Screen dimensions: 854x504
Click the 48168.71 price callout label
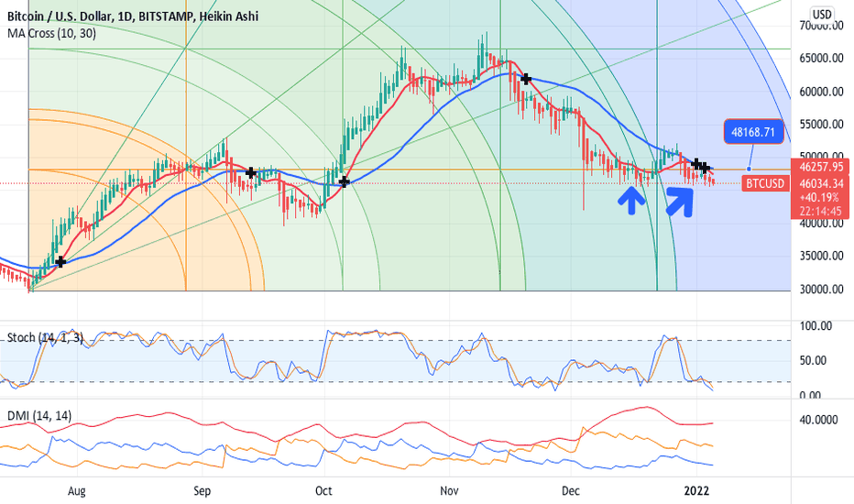click(x=753, y=132)
